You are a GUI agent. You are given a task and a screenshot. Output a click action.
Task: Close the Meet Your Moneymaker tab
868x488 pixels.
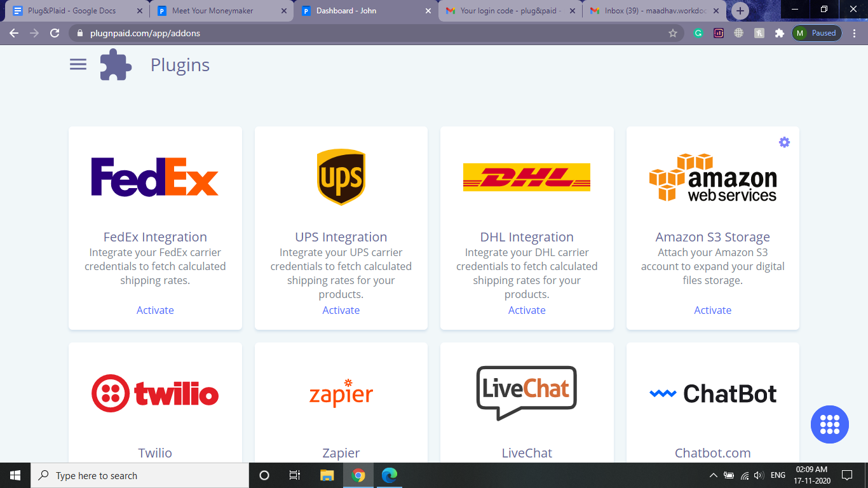[284, 11]
